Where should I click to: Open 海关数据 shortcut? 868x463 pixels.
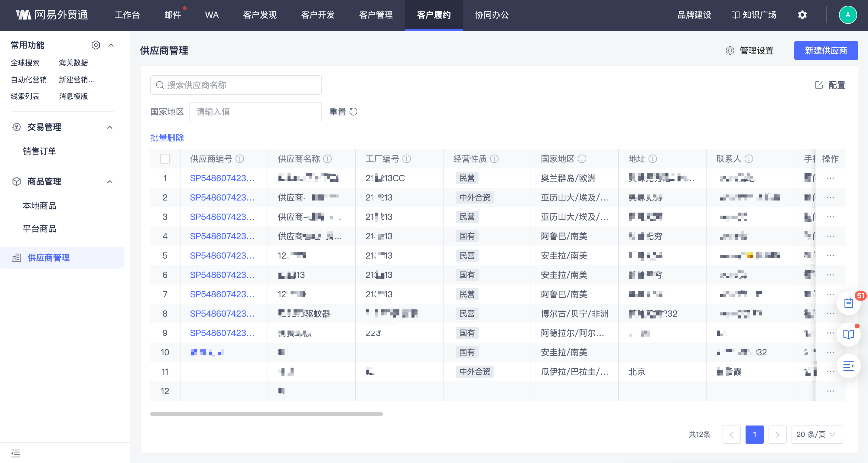point(73,63)
